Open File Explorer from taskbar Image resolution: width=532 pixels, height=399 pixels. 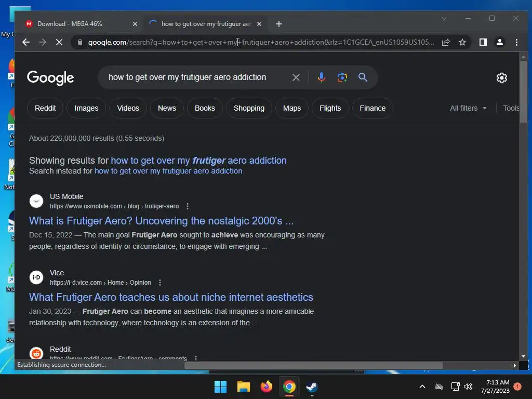point(243,387)
